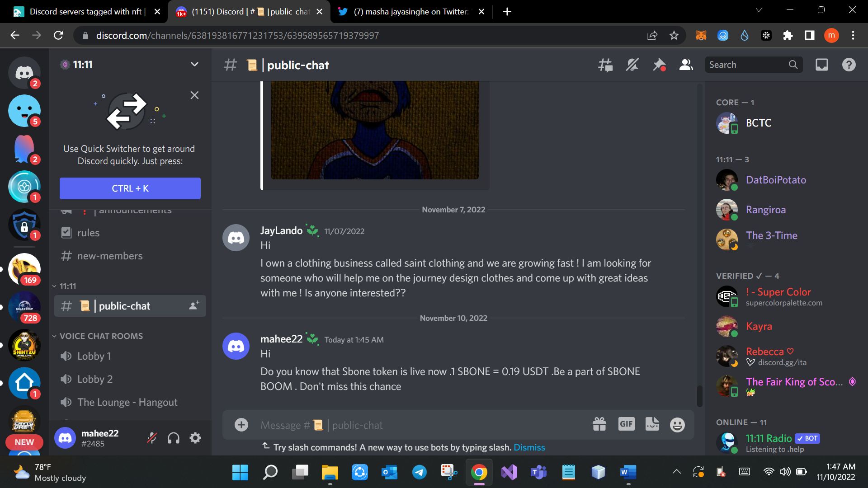Open the rules channel
This screenshot has width=868, height=488.
[x=130, y=233]
